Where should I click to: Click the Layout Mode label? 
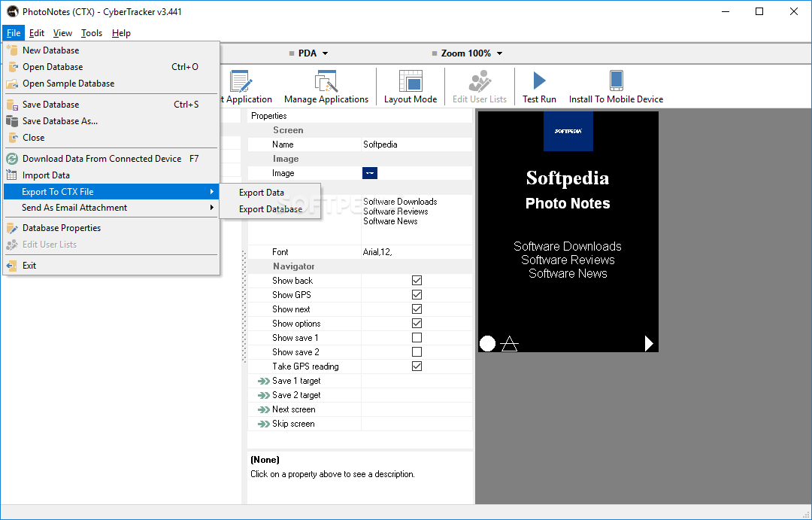pyautogui.click(x=411, y=99)
